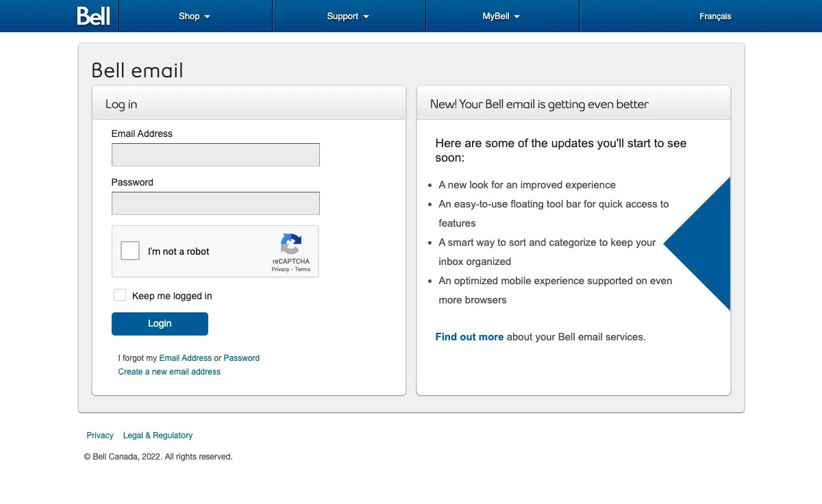Open reCAPTCHA Privacy link
822x504 pixels.
click(280, 270)
